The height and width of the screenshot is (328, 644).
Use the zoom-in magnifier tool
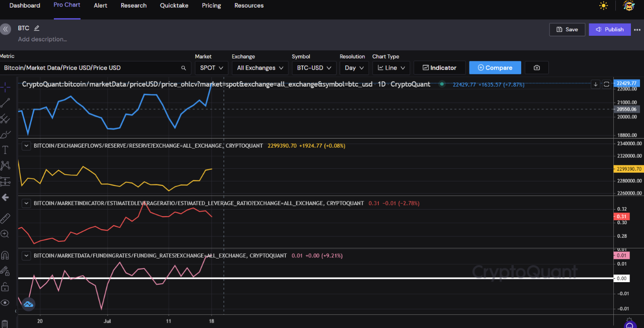tap(6, 233)
